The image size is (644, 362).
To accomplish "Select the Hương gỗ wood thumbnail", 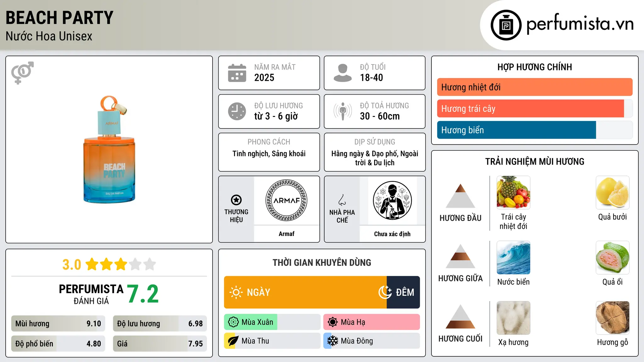I will 613,318.
